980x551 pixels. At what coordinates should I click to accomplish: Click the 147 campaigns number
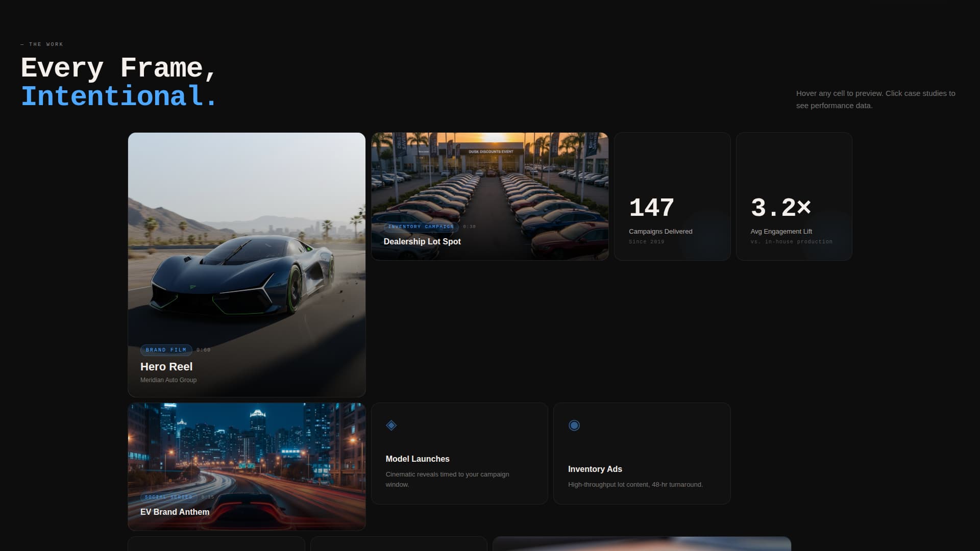(651, 208)
